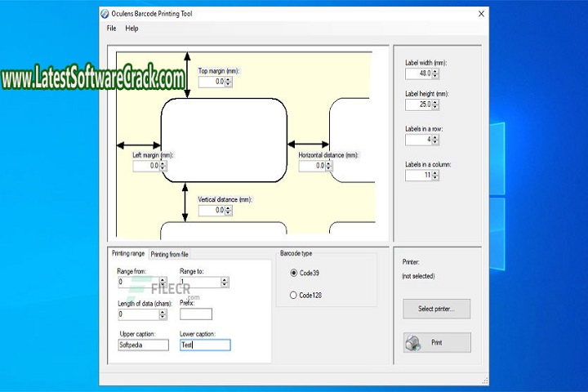Switch to the Printing range tab
Screen dimensions: 588x392
coord(128,254)
